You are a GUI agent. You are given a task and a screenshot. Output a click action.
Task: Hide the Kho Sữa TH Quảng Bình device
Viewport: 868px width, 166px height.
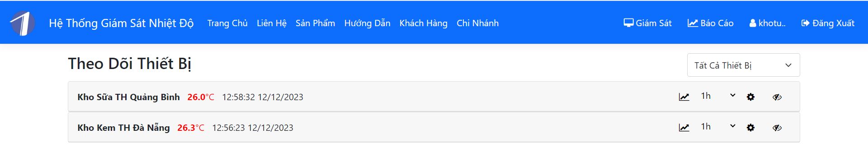coord(777,97)
